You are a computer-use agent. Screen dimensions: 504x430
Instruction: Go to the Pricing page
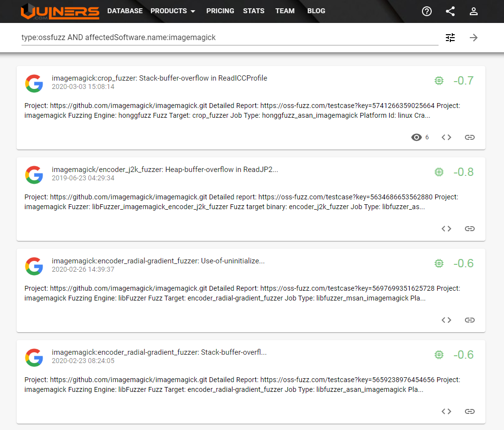click(220, 11)
